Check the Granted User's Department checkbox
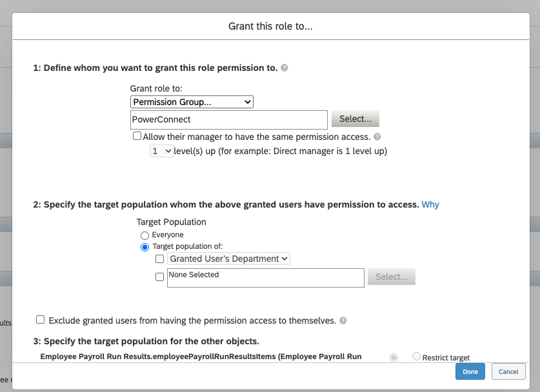540x392 pixels. (160, 259)
